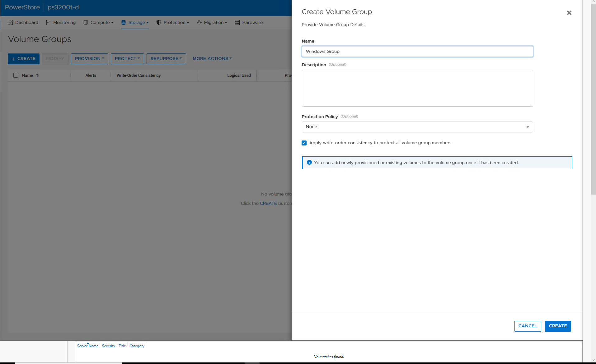Toggle the select-all checkbox in table header
Viewport: 596px width, 364px height.
click(x=16, y=75)
